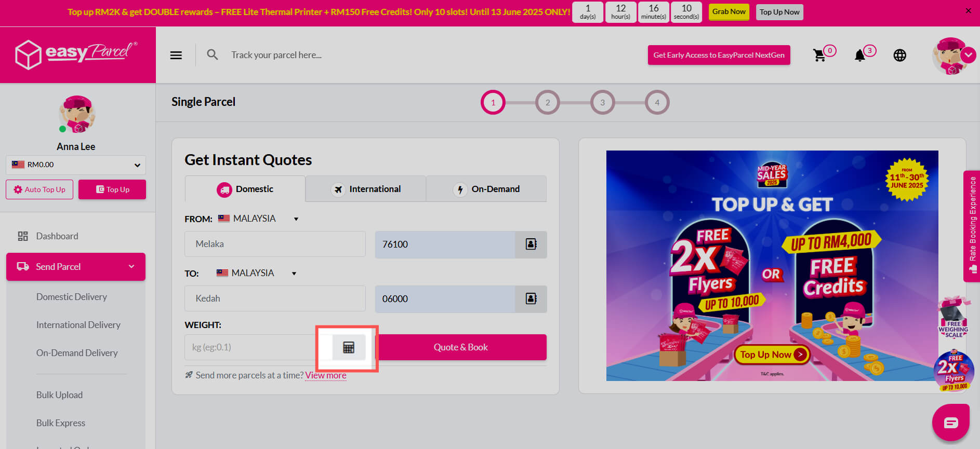980x449 pixels.
Task: Open address book for sender postcode 76100
Action: click(x=531, y=244)
